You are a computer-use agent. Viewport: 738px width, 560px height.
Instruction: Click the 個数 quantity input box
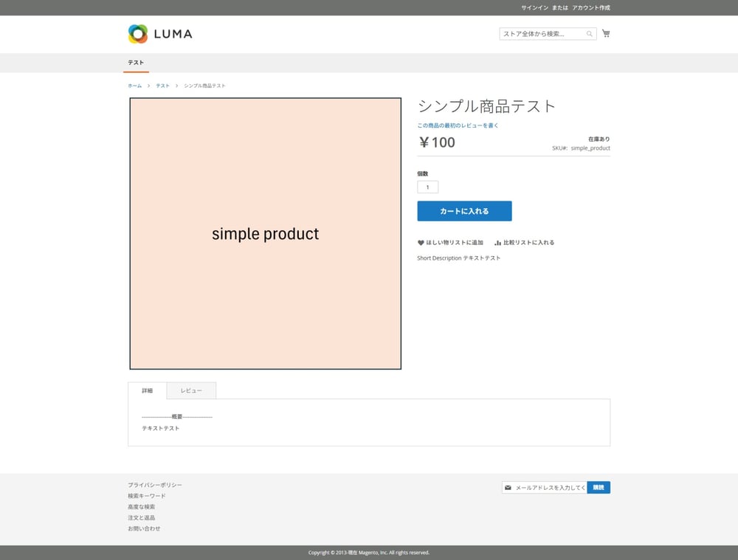(427, 187)
